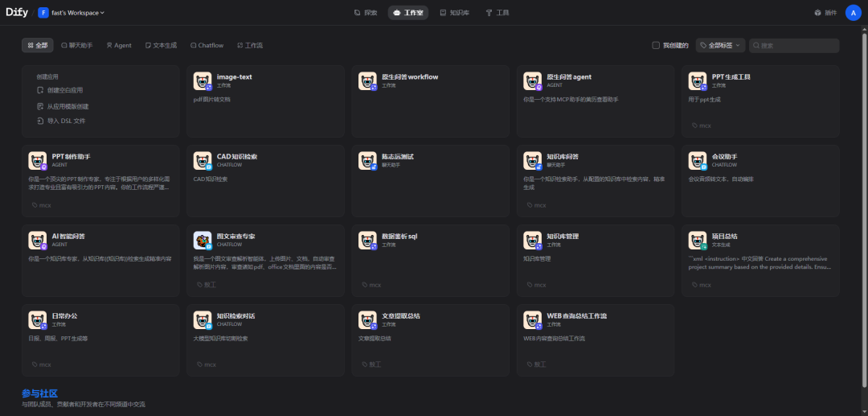The width and height of the screenshot is (868, 416).
Task: Click the 知识库问答 app icon
Action: (532, 161)
